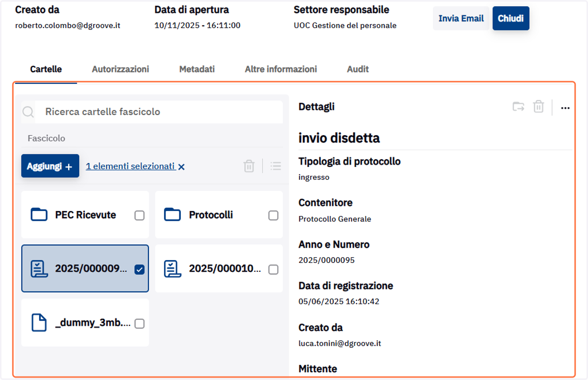Clear selection with the X icon
588x380 pixels.
[x=181, y=167]
